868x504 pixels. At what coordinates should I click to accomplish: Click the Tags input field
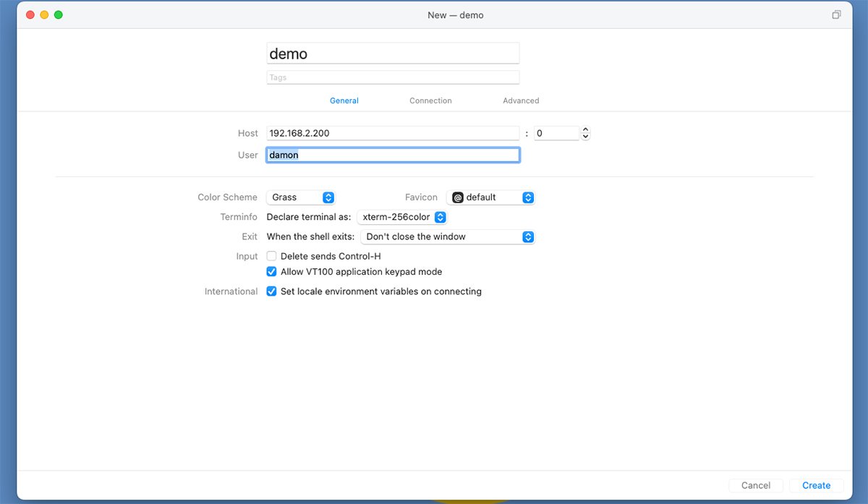pos(393,77)
